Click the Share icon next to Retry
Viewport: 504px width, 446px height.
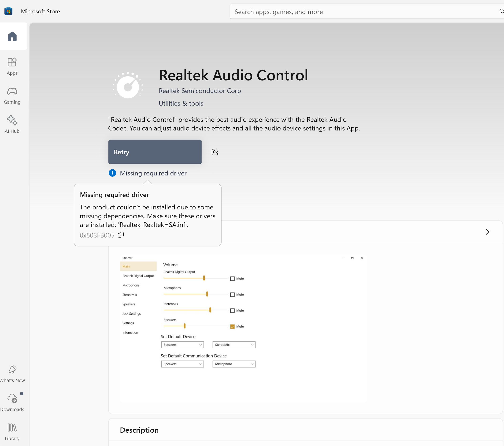pos(215,152)
